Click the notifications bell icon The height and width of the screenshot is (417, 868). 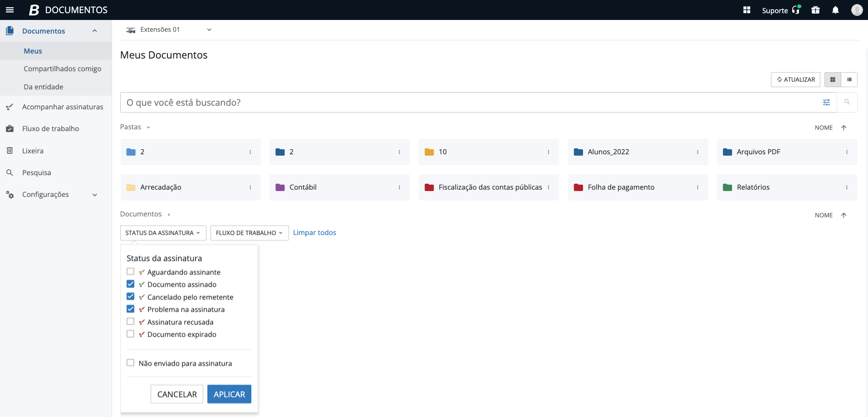[x=835, y=10]
